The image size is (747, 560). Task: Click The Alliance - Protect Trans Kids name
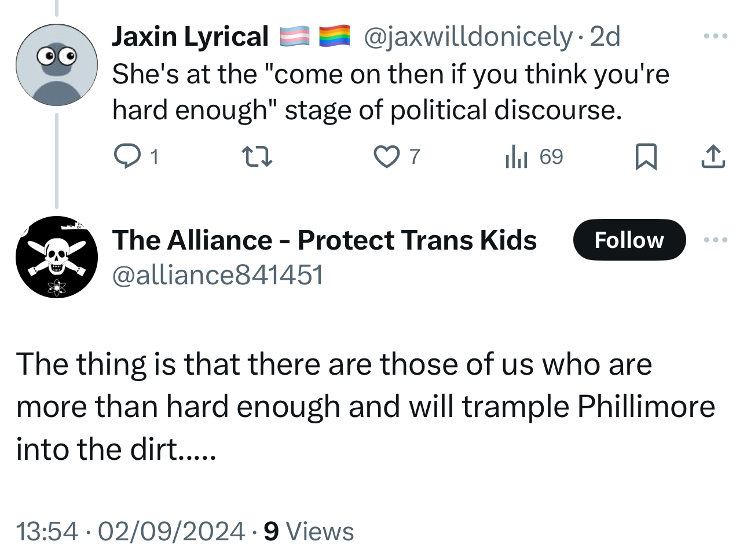coord(324,240)
